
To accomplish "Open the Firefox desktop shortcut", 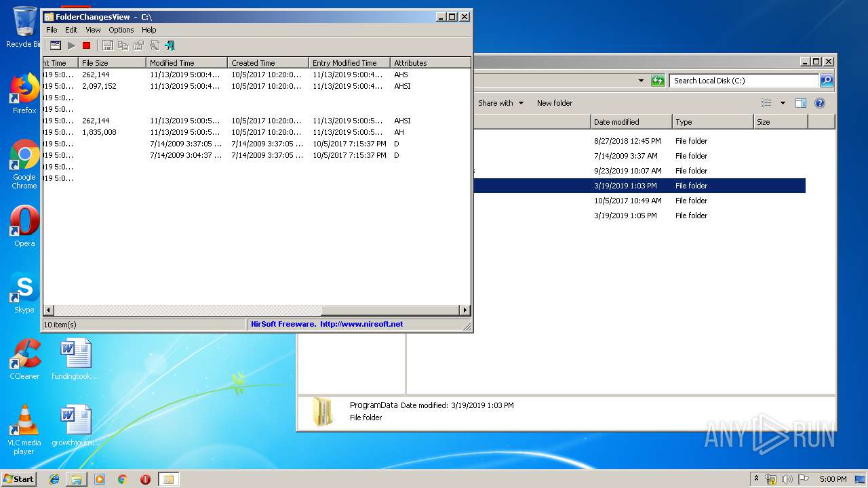I will (24, 94).
